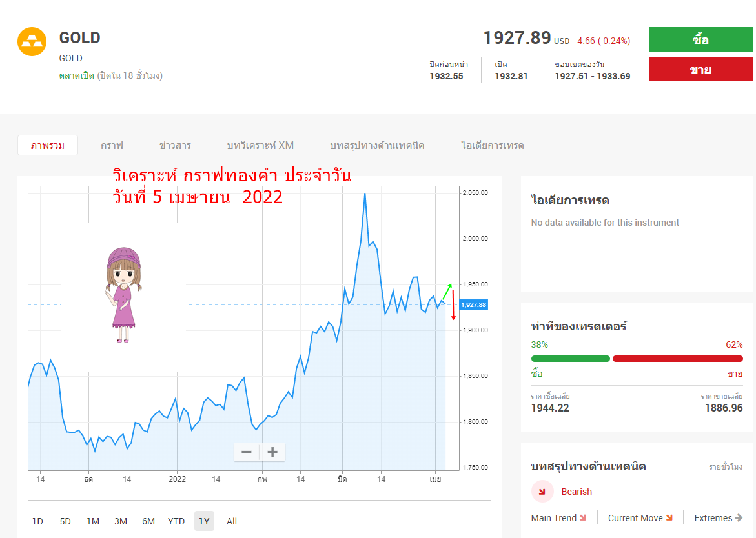
Task: Click the Main Trend down arrow indicator
Action: [583, 518]
